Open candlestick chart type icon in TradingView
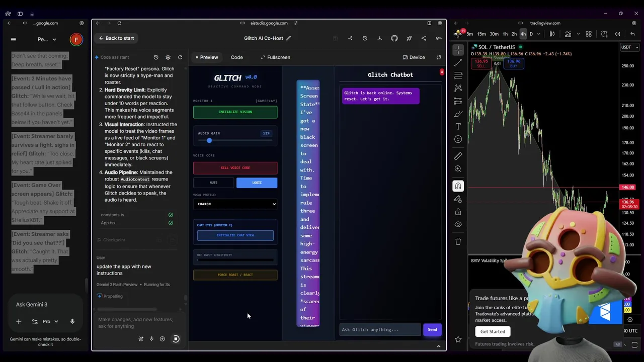Viewport: 644px width, 362px height. pos(552,34)
